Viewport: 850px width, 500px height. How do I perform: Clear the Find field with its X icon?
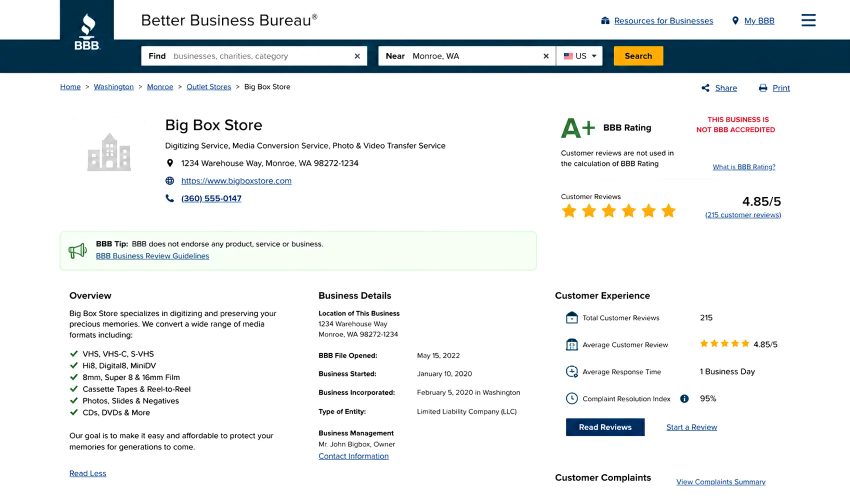pos(357,56)
